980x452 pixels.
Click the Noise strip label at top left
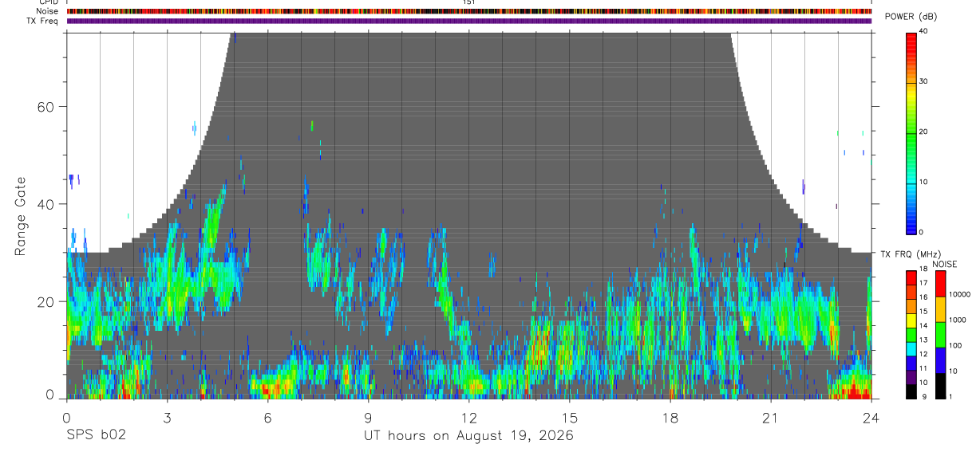47,11
